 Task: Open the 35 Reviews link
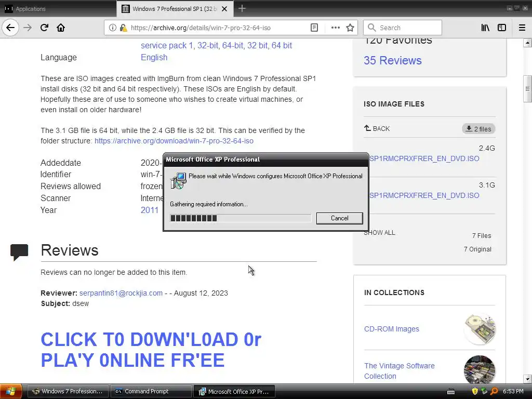pos(393,60)
